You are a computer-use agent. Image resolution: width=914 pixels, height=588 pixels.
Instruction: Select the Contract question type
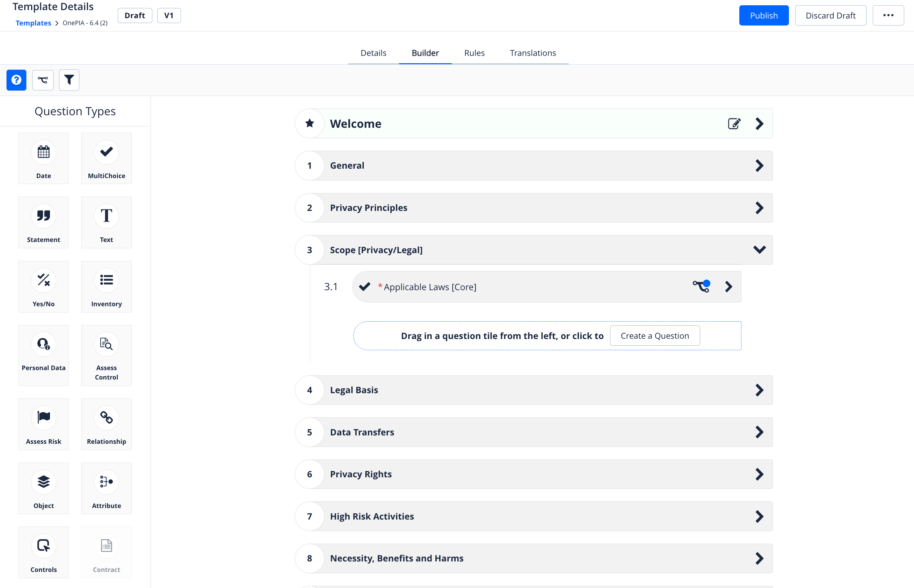point(106,552)
